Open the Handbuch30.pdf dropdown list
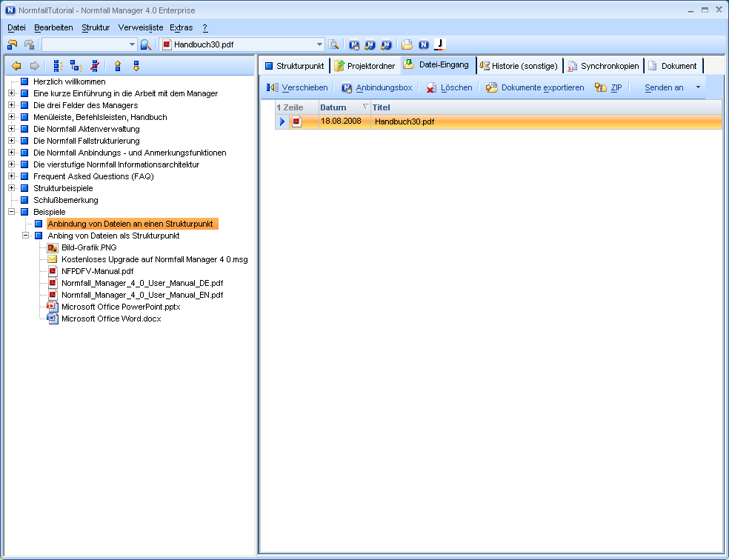The width and height of the screenshot is (729, 560). pos(320,44)
